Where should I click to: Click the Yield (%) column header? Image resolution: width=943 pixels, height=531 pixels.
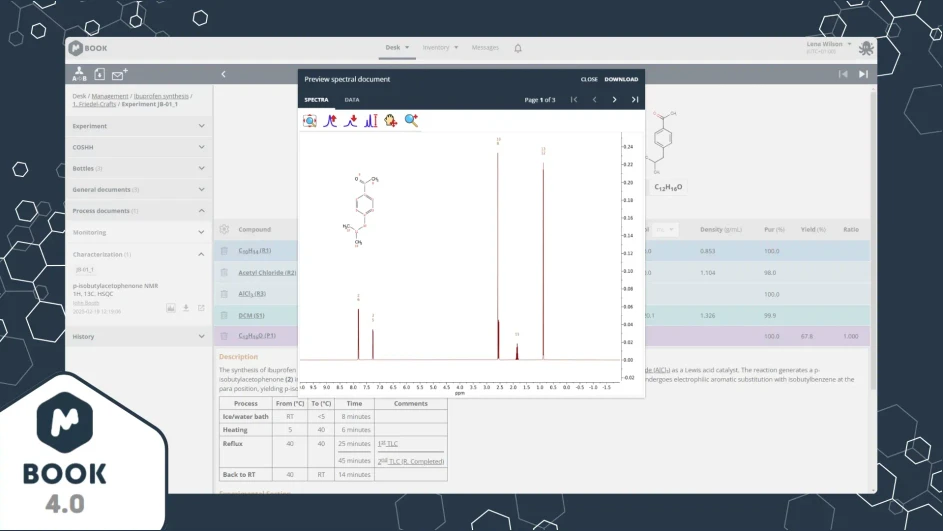click(x=812, y=230)
